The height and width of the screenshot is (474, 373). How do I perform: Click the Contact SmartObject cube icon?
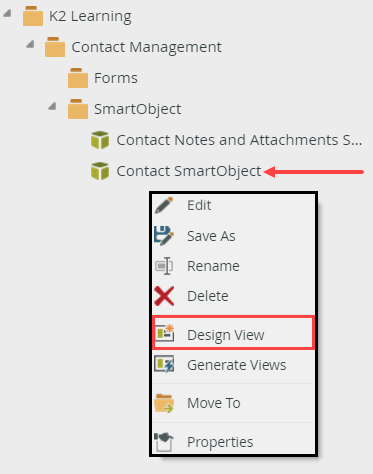point(100,171)
